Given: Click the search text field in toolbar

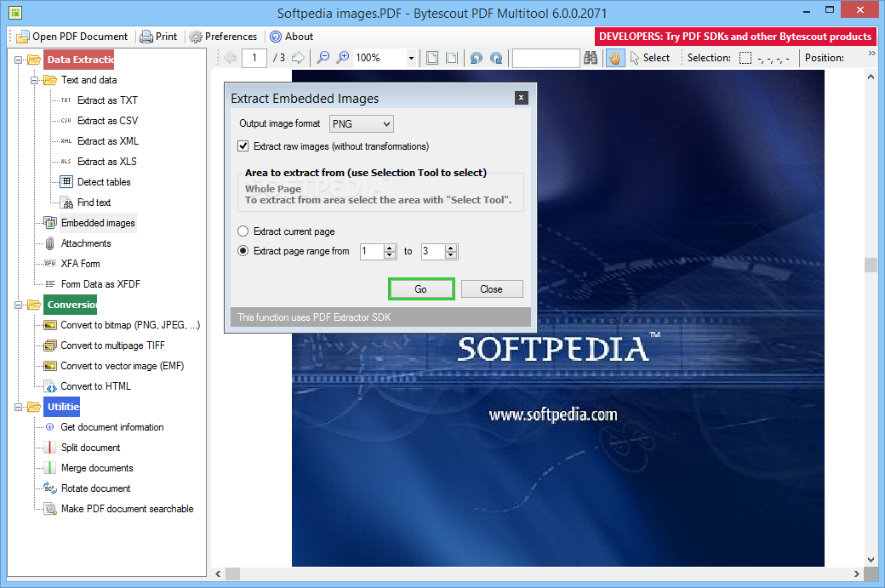Looking at the screenshot, I should 545,58.
